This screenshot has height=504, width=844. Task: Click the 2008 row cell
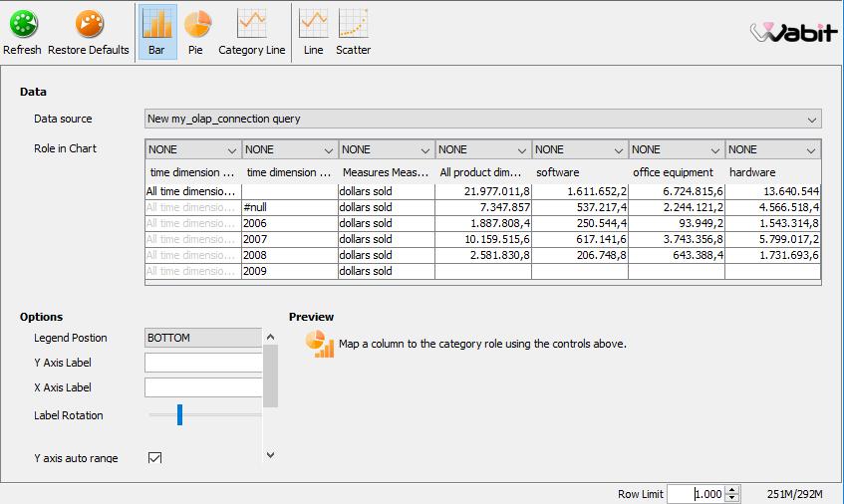(x=290, y=255)
